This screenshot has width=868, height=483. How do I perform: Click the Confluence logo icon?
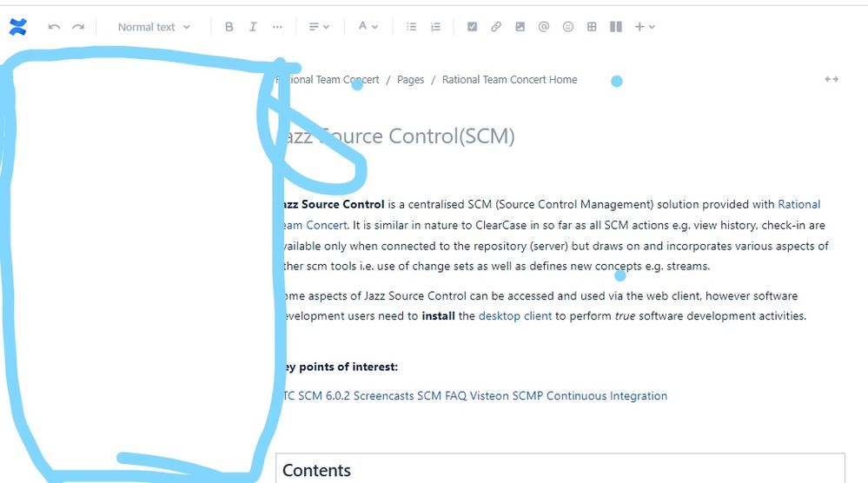pyautogui.click(x=17, y=27)
